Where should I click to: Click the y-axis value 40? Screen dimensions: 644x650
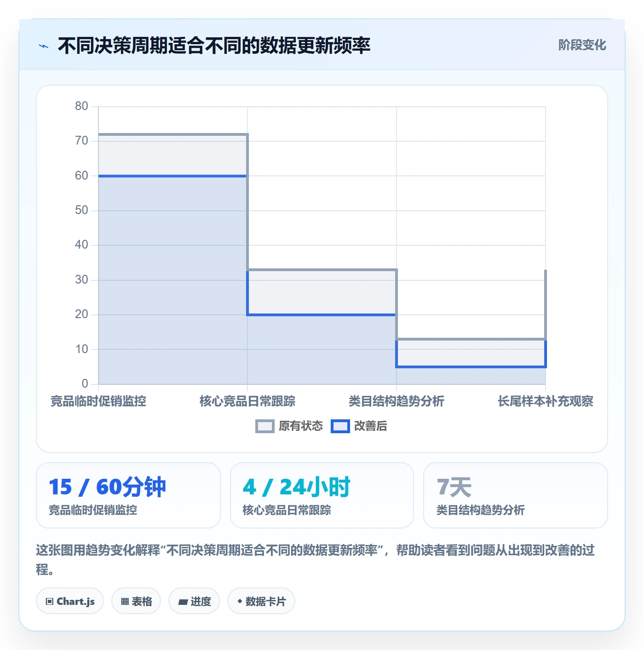coord(81,245)
